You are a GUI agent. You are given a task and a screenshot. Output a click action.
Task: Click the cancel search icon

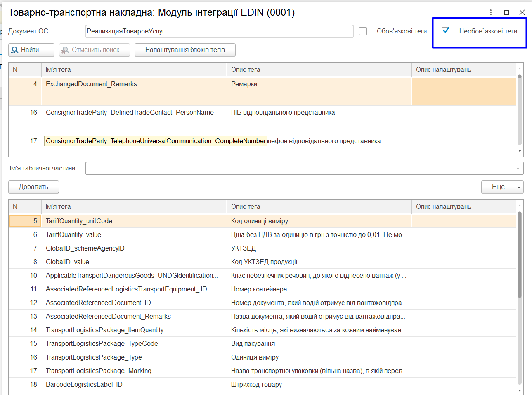point(65,50)
